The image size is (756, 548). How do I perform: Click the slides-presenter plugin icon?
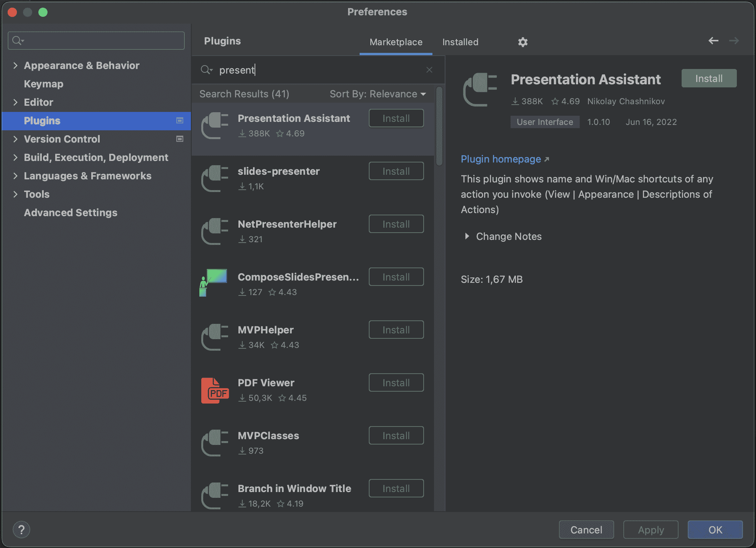click(x=215, y=179)
